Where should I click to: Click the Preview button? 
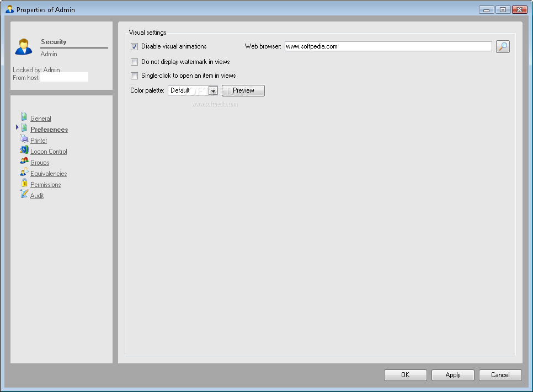coord(243,91)
